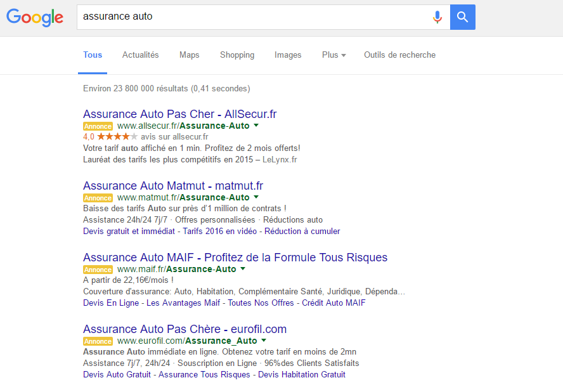
Task: Open the allsecur.fr URL dropdown arrow
Action: click(256, 126)
